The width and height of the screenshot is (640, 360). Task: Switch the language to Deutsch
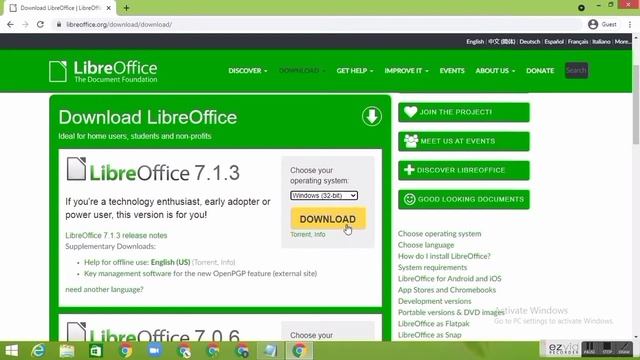[x=530, y=42]
